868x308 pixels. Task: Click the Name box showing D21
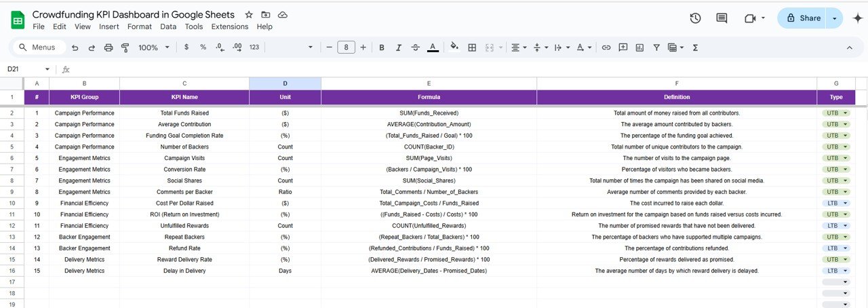click(x=22, y=69)
